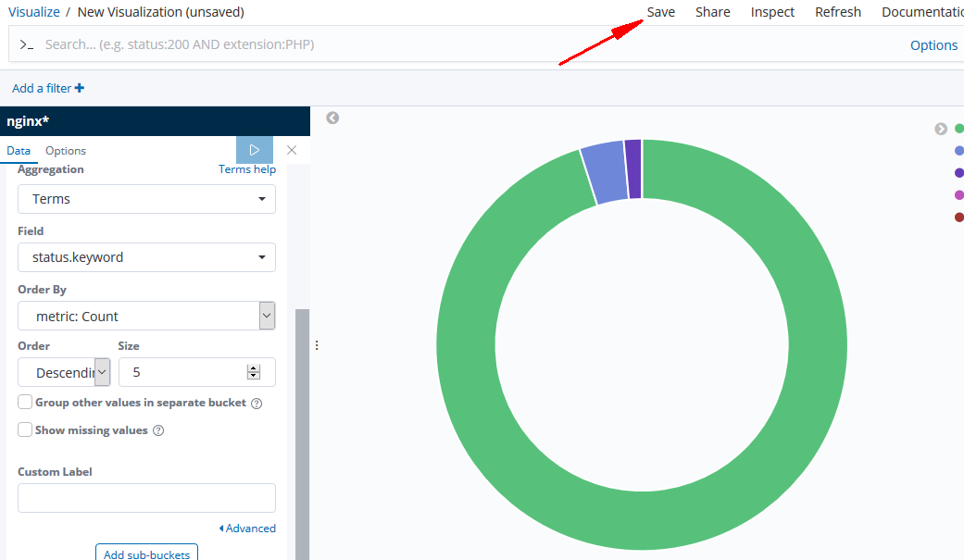Switch to the Data tab
Screen dimensions: 964x560
(x=19, y=151)
